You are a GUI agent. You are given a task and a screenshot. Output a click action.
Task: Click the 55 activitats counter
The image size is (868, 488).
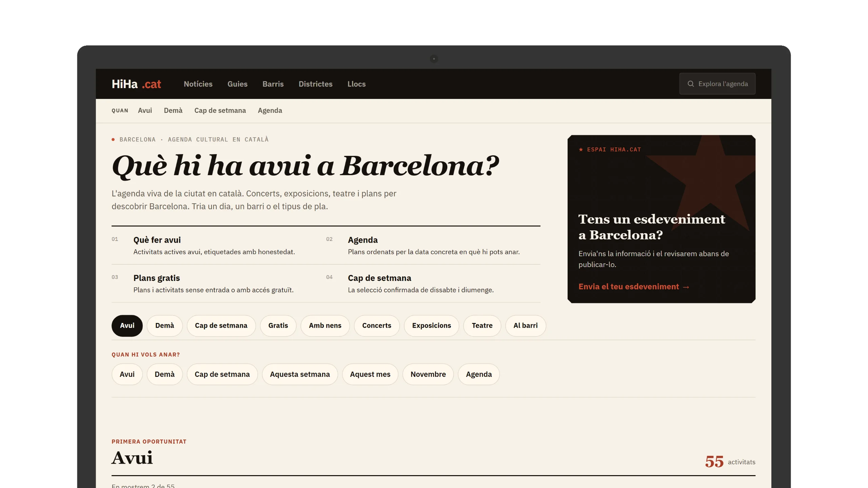pos(730,462)
